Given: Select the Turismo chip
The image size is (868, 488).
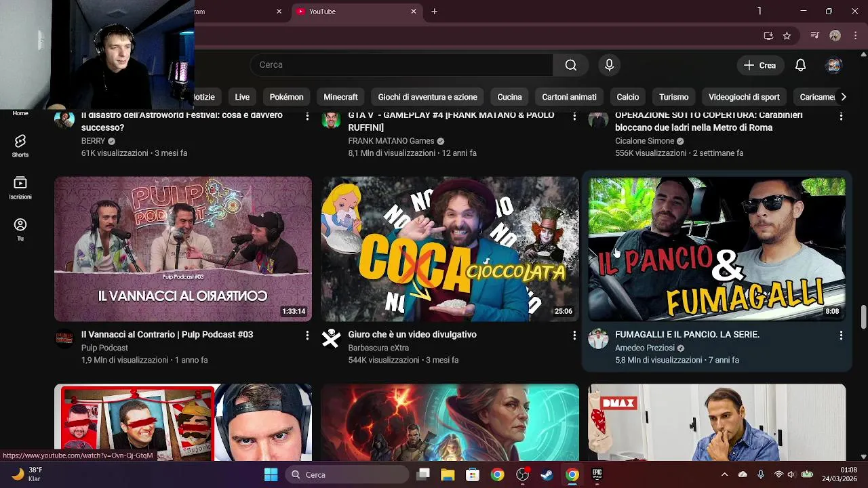Looking at the screenshot, I should coord(674,97).
